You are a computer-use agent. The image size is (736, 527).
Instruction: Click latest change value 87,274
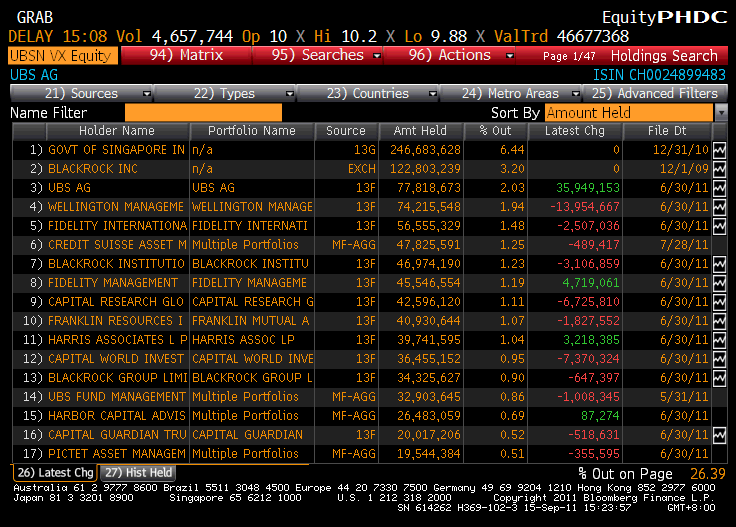click(600, 416)
